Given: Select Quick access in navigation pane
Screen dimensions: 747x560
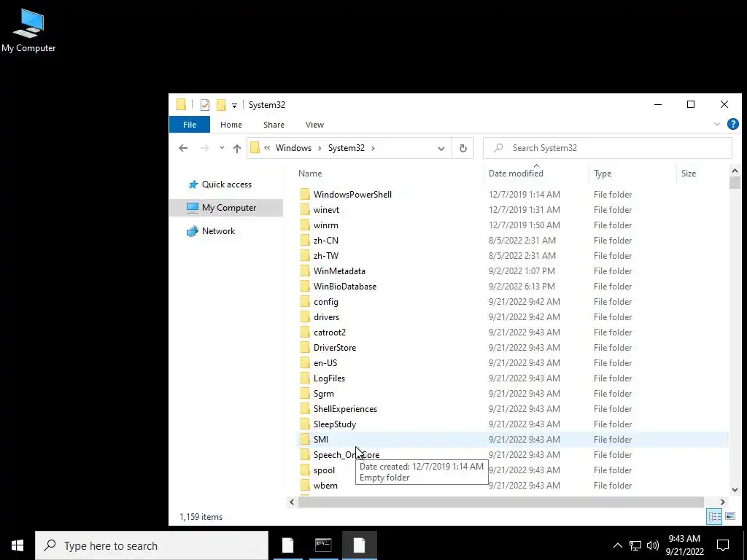Looking at the screenshot, I should point(227,184).
